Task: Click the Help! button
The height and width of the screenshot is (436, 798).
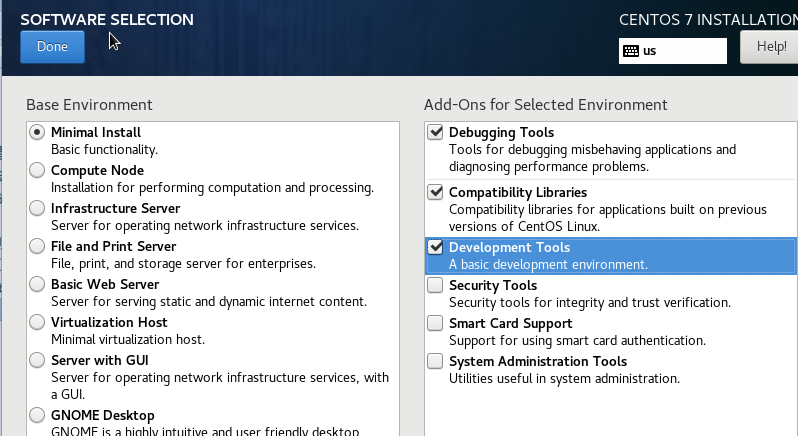Action: click(768, 46)
